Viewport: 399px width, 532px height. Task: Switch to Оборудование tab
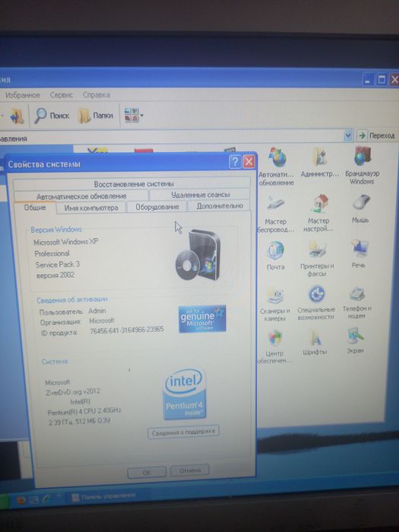157,207
